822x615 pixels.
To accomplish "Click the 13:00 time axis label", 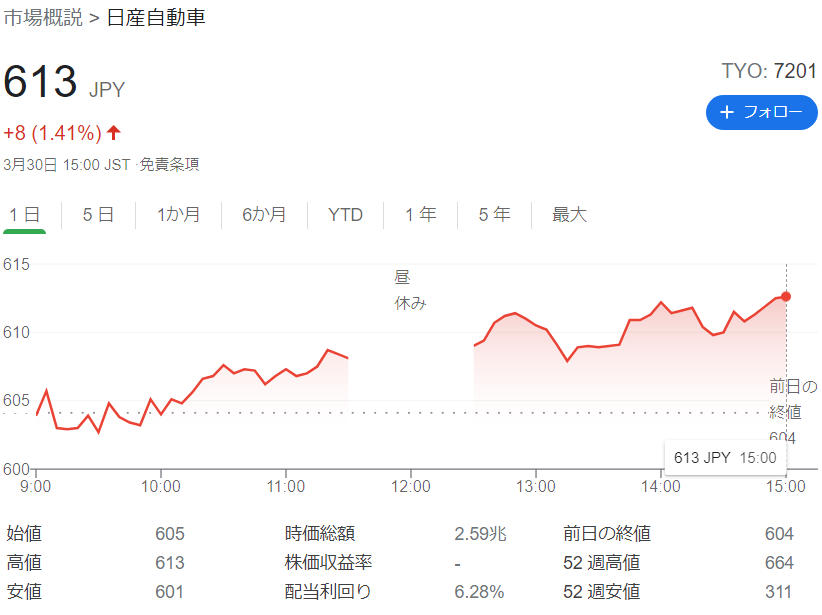I will 536,486.
